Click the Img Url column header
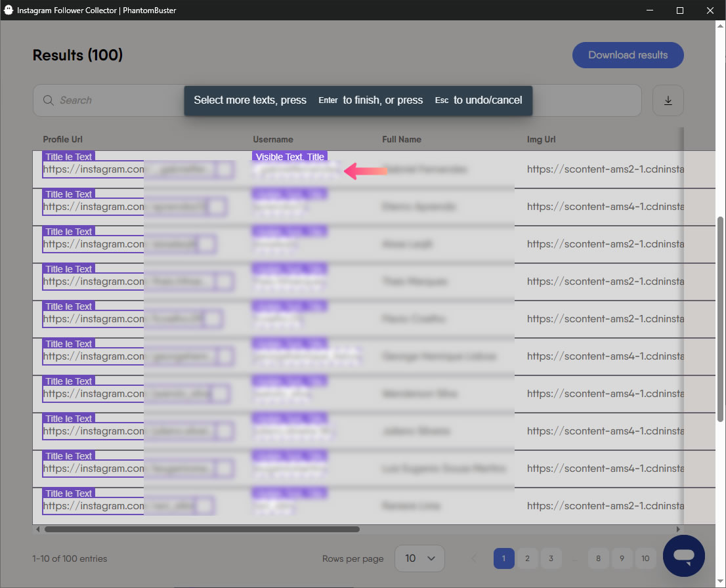The width and height of the screenshot is (726, 588). point(542,139)
